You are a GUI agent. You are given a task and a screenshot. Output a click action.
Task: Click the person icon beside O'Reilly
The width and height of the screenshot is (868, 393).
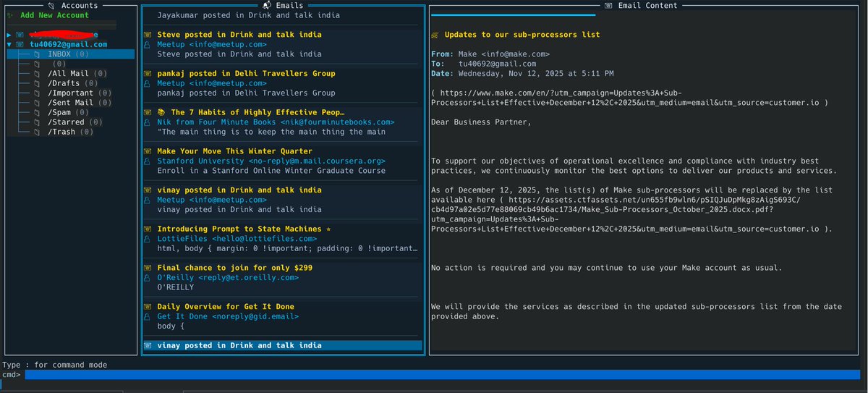point(148,277)
